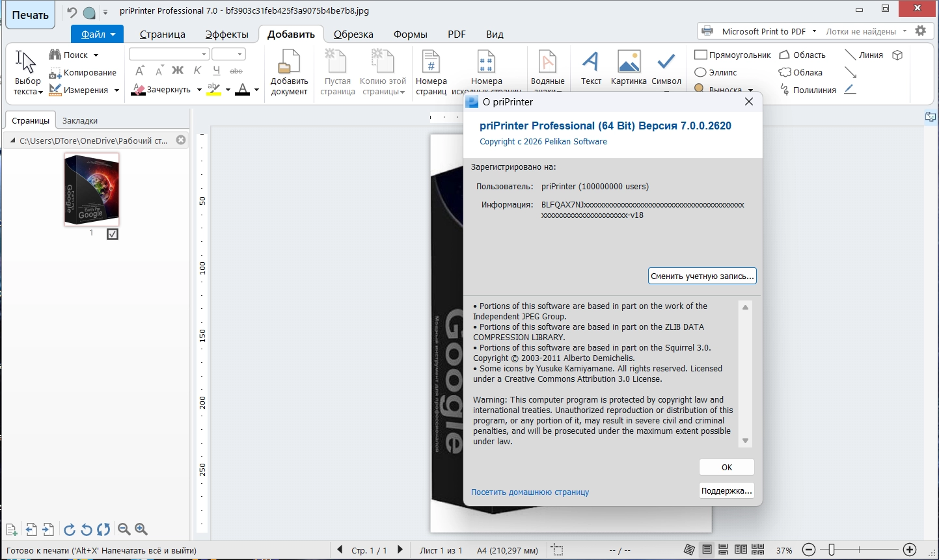Click the zoom-in magnifier under thumbnails
The image size is (939, 560).
pyautogui.click(x=141, y=529)
